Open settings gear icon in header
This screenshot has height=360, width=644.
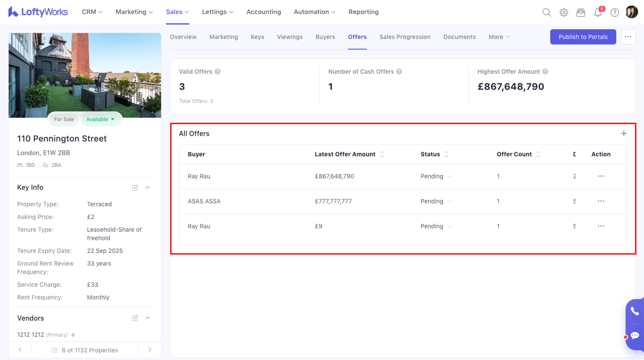(x=564, y=12)
